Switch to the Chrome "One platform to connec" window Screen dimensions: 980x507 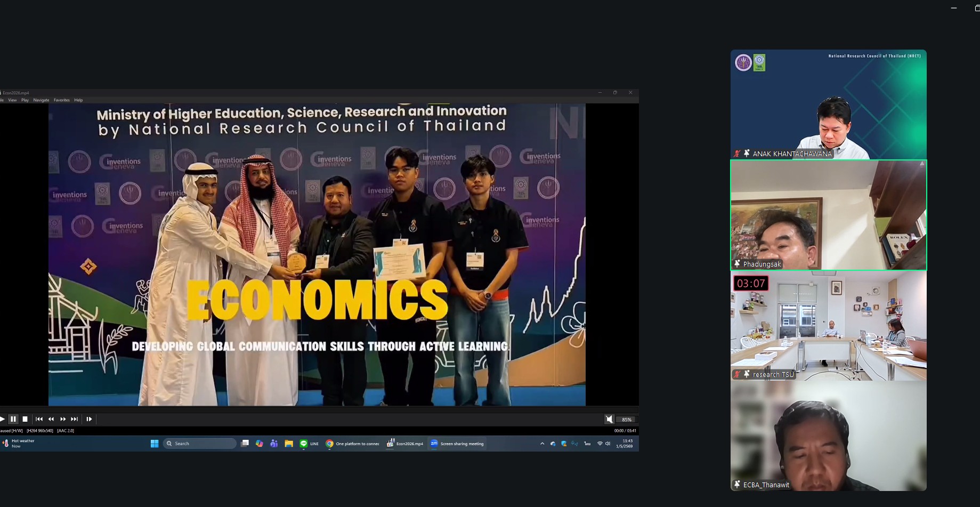coord(353,444)
